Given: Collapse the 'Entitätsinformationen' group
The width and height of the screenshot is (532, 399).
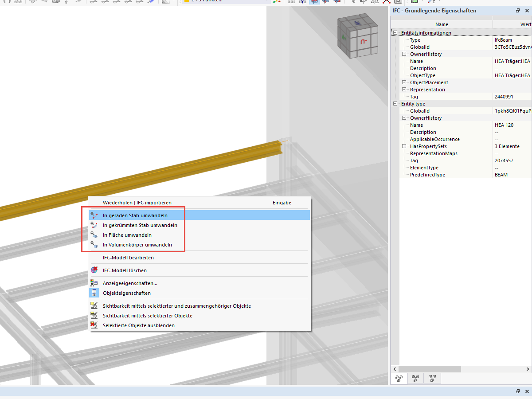Looking at the screenshot, I should click(395, 33).
